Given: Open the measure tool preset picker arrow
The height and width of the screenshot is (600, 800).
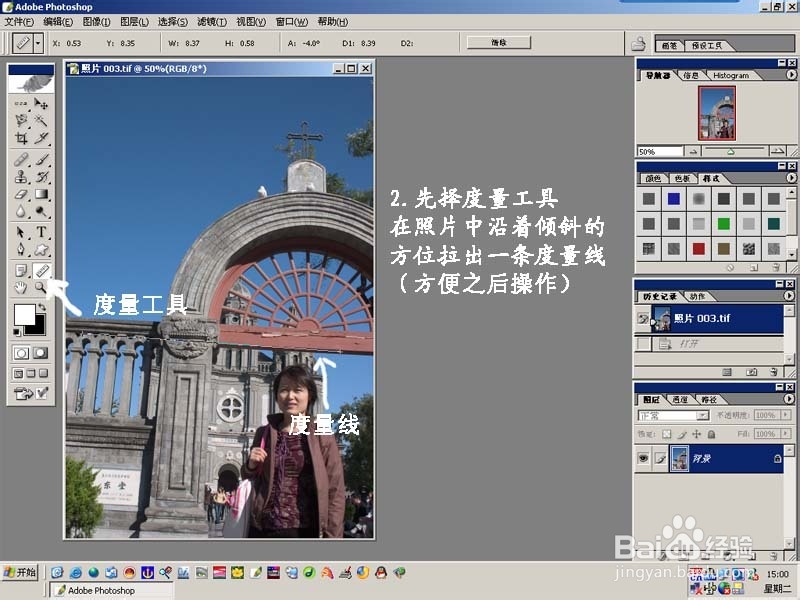Looking at the screenshot, I should 38,43.
